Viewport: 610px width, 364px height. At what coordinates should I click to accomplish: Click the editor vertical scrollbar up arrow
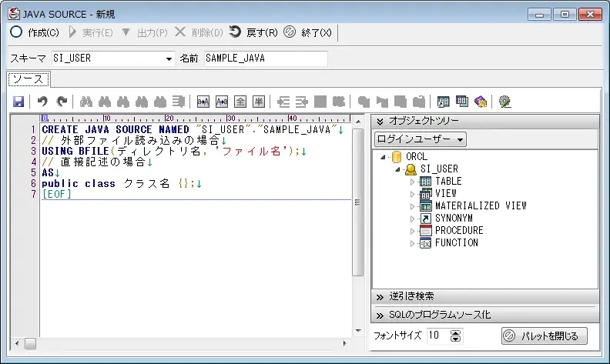point(358,122)
